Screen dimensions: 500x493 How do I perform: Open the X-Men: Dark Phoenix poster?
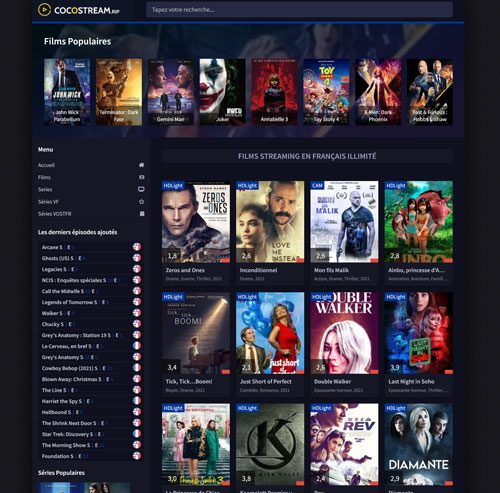point(378,92)
